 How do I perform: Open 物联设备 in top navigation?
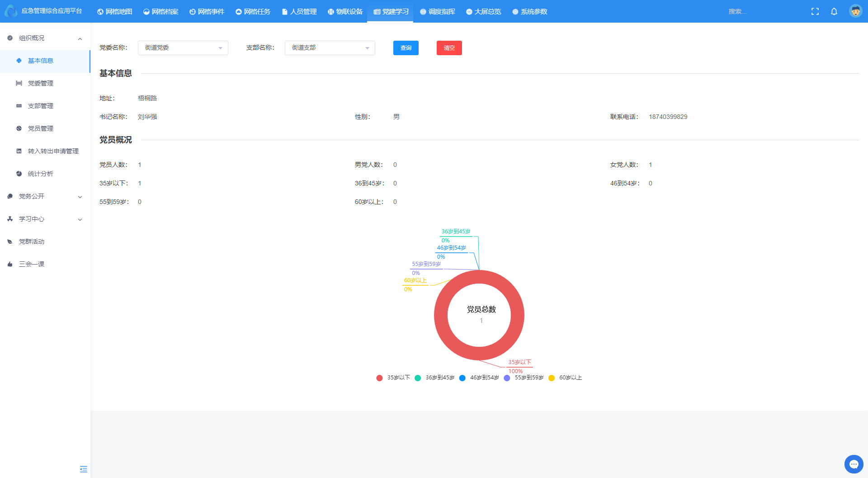[x=345, y=11]
